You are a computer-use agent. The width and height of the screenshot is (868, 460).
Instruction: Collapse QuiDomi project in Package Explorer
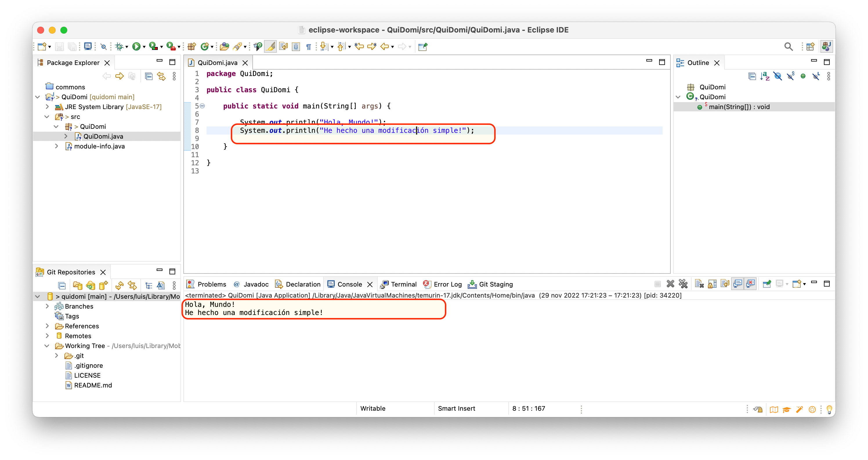[x=37, y=97]
